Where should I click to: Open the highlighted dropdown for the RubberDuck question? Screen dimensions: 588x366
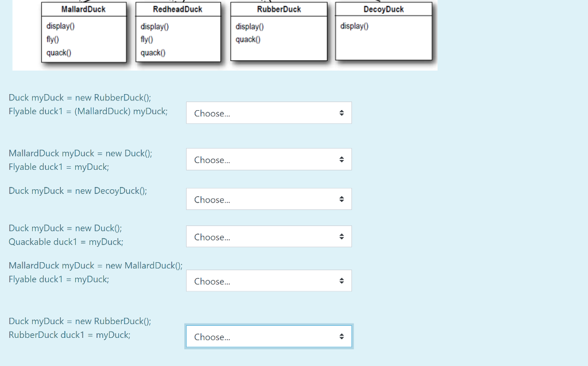click(268, 336)
